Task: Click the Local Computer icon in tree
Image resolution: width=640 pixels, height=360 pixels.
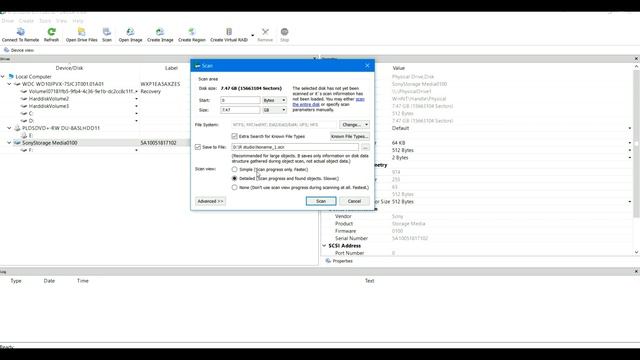Action: (x=11, y=76)
